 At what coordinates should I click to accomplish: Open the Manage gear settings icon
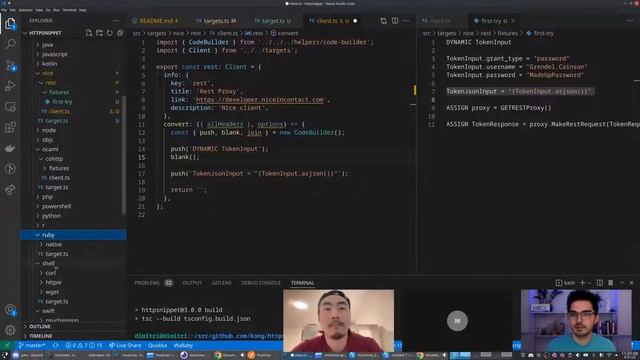(10, 329)
